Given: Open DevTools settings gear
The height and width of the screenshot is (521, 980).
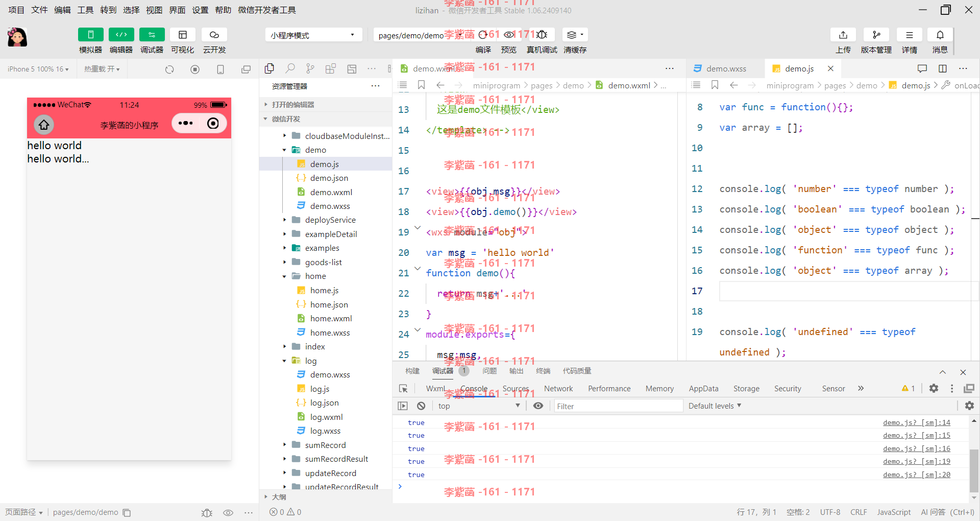Looking at the screenshot, I should click(934, 388).
